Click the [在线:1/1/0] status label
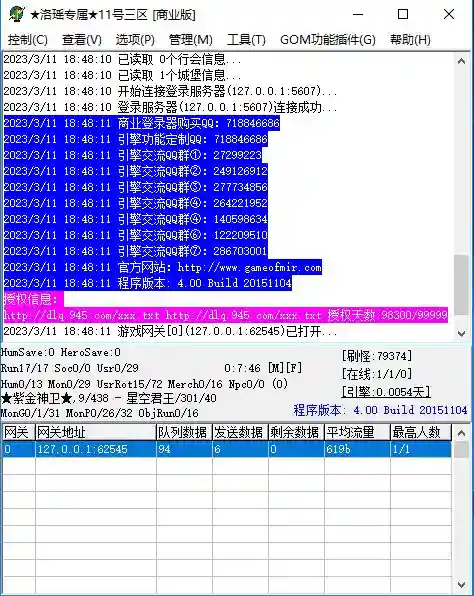Viewport: 474px width, 596px height. (377, 374)
